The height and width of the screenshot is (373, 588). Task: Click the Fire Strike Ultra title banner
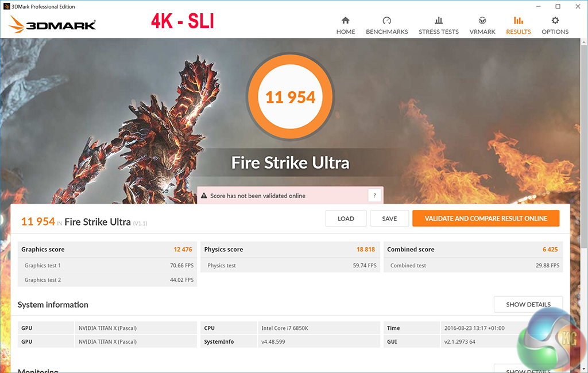(290, 163)
